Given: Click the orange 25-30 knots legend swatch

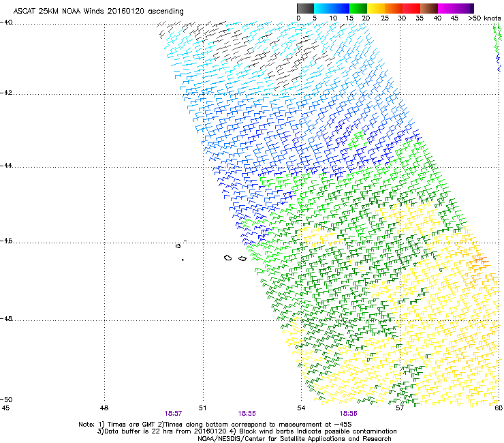Looking at the screenshot, I should [x=394, y=8].
